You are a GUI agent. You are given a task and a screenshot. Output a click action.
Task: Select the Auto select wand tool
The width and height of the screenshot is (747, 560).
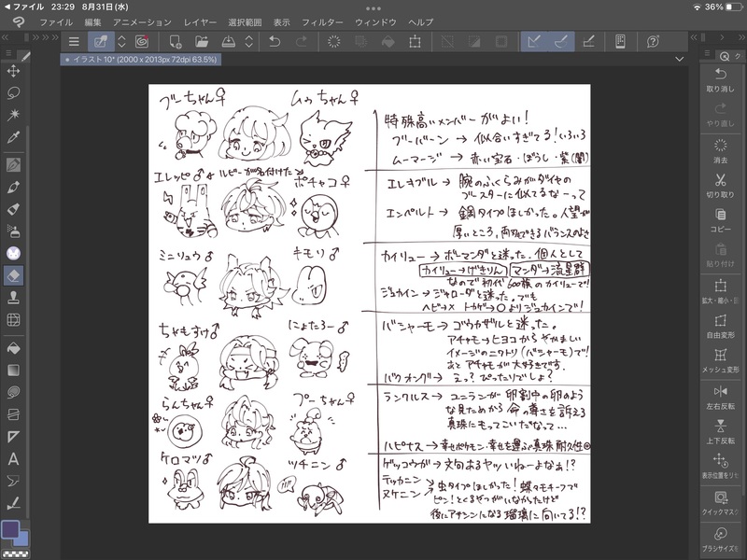click(13, 114)
